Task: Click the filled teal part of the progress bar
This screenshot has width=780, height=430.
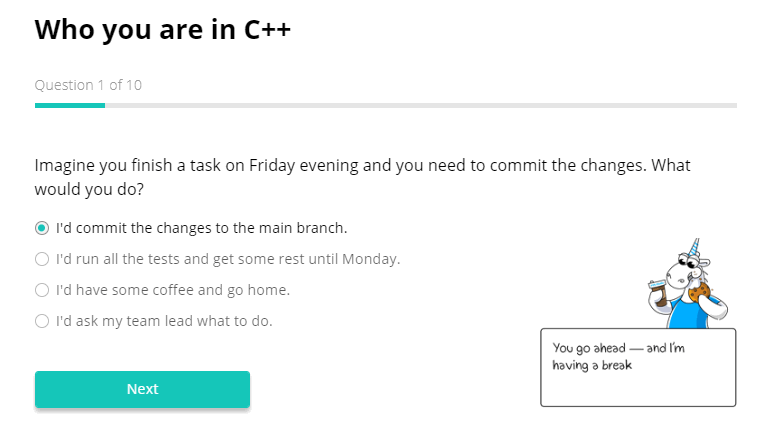Action: click(x=69, y=105)
